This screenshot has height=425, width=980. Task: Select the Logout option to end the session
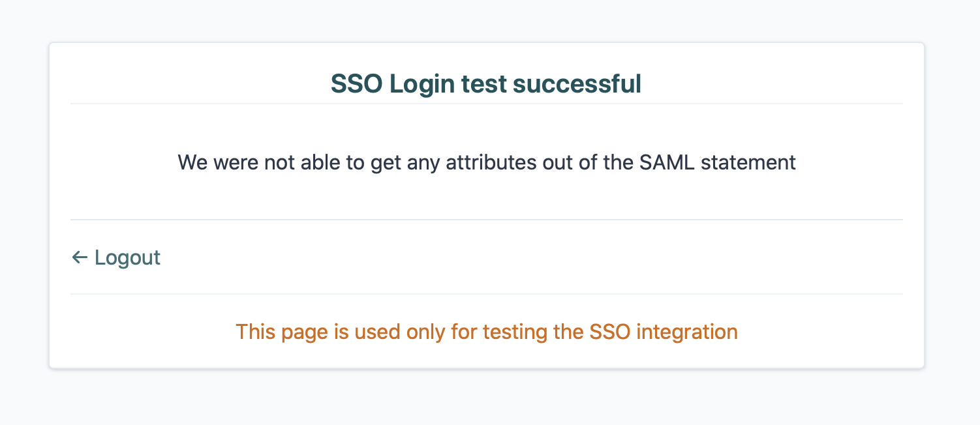click(127, 257)
